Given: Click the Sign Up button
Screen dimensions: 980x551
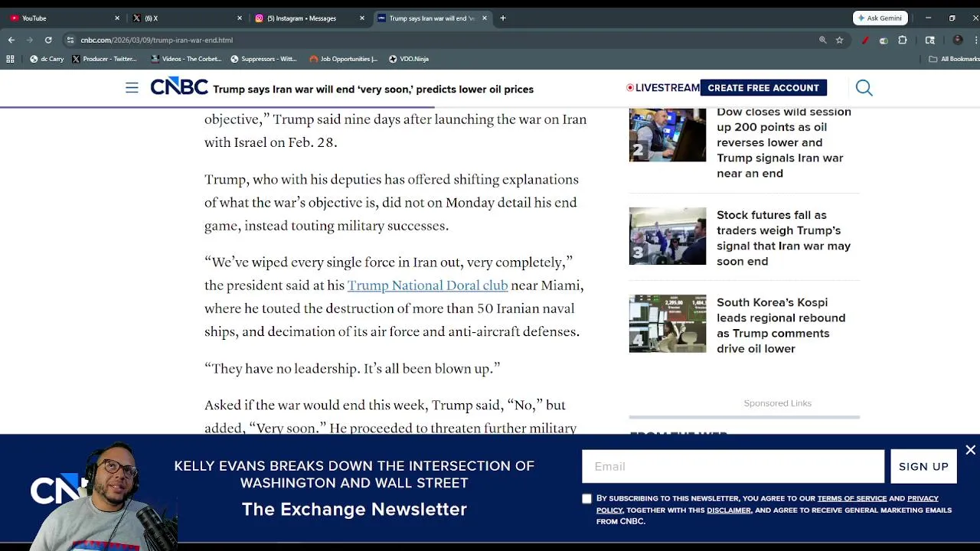Looking at the screenshot, I should [x=923, y=467].
